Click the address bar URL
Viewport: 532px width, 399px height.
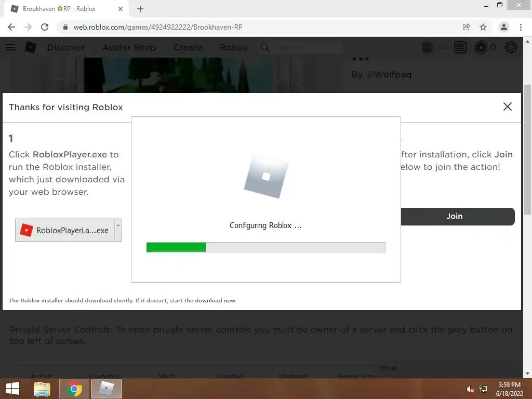158,27
